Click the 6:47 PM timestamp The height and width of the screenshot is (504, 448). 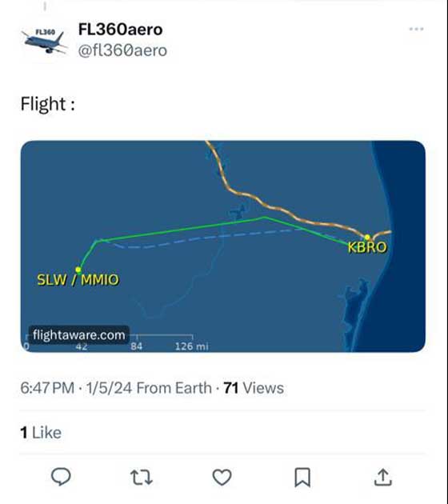coord(47,388)
